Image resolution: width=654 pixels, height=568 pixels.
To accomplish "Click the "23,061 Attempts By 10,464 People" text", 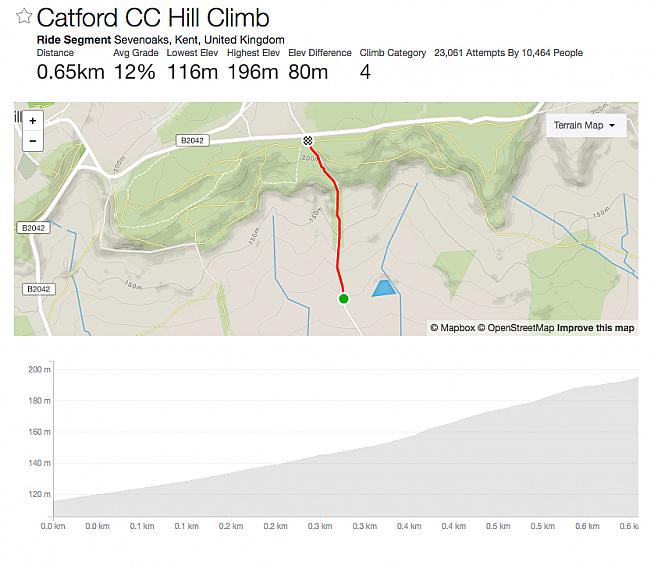I will tap(508, 53).
